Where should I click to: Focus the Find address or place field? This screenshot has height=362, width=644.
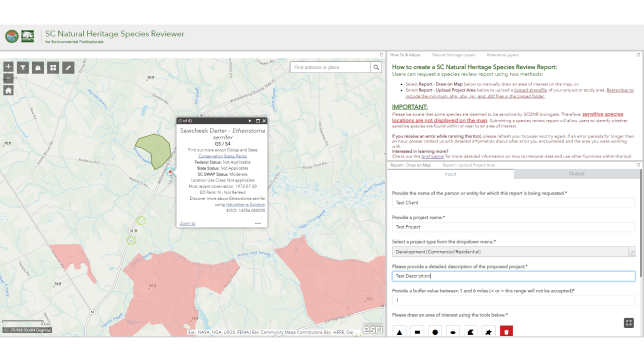tap(330, 67)
